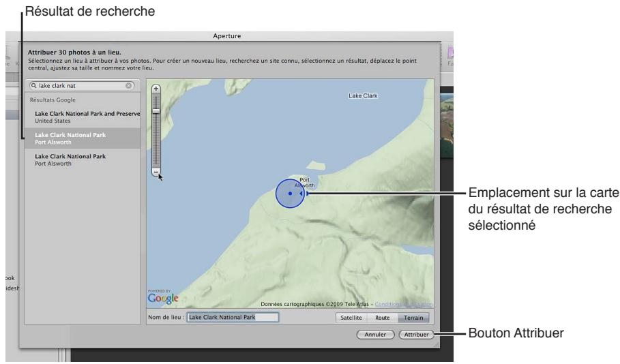Click the zoom in plus button on map

point(156,89)
